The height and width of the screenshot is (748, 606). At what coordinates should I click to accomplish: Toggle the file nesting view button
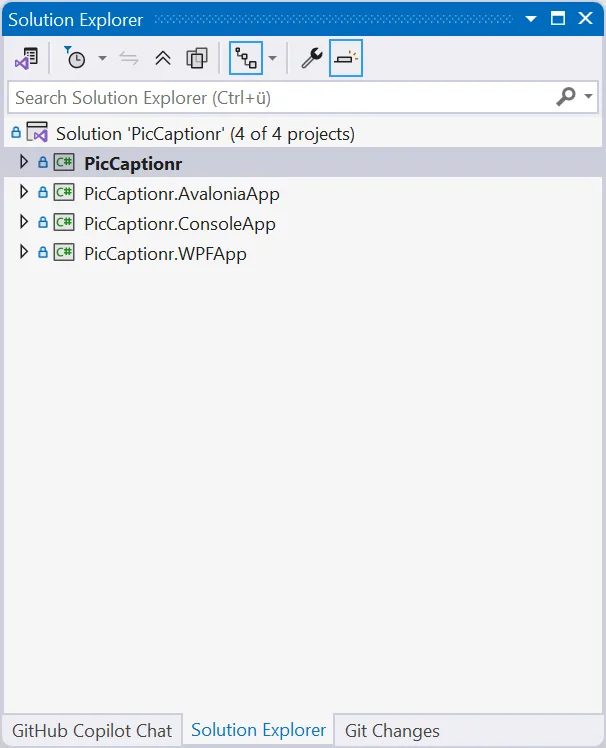tap(245, 58)
